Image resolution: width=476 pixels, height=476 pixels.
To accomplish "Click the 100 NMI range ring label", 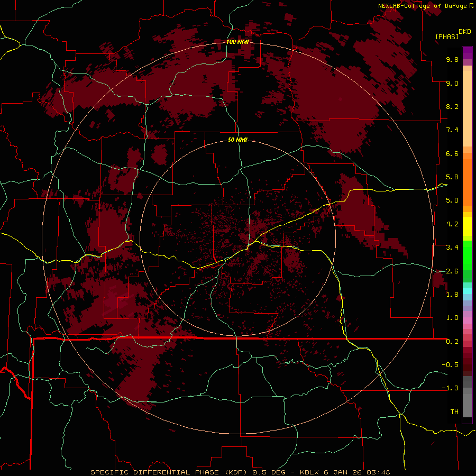I will click(237, 42).
